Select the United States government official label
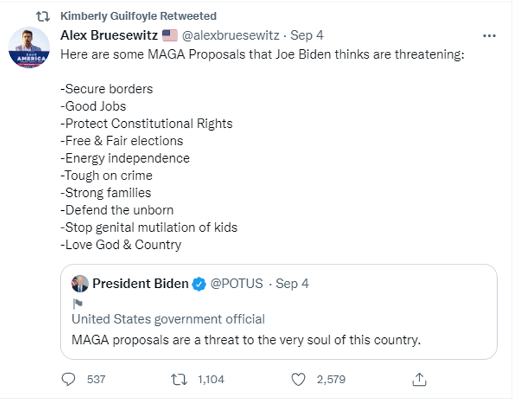Screen dimensions: 532x400 169,319
